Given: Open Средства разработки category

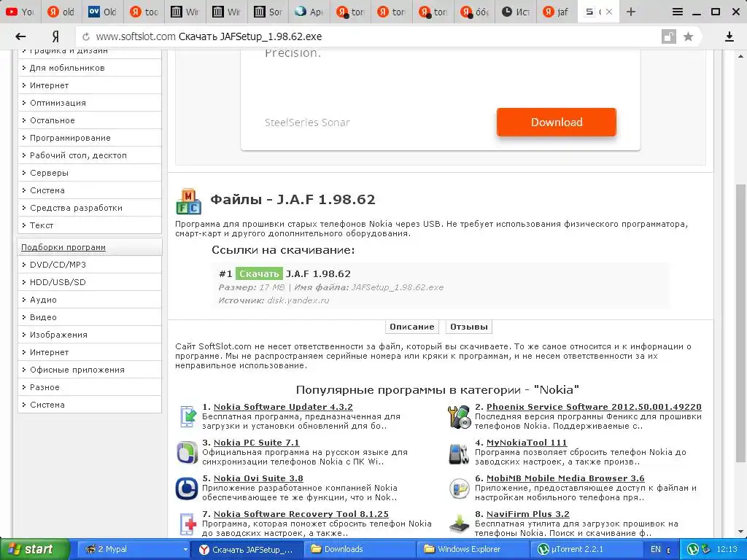Looking at the screenshot, I should pyautogui.click(x=90, y=208).
